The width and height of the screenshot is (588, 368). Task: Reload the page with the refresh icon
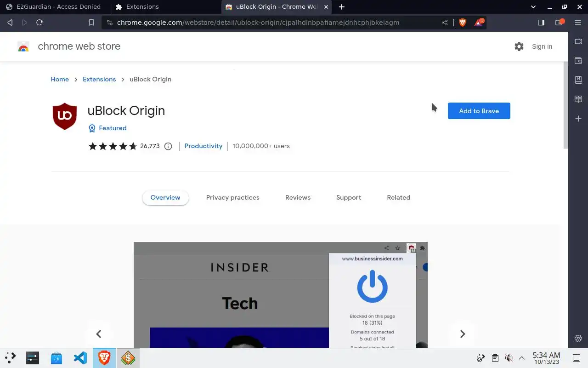pyautogui.click(x=40, y=23)
